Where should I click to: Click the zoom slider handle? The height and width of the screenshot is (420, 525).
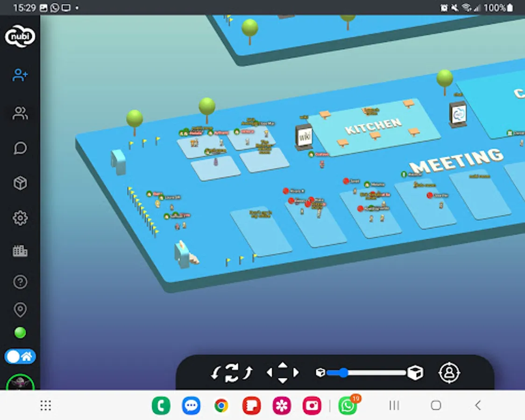[343, 372]
